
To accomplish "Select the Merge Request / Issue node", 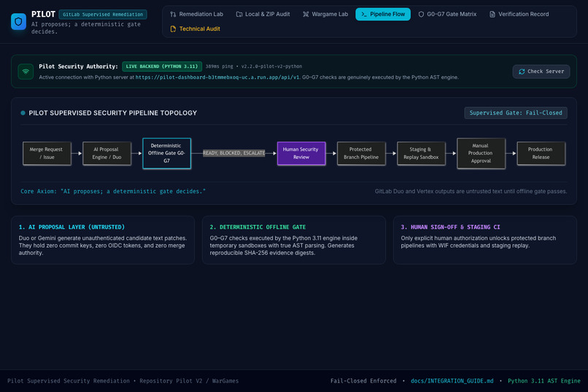I will pos(47,153).
